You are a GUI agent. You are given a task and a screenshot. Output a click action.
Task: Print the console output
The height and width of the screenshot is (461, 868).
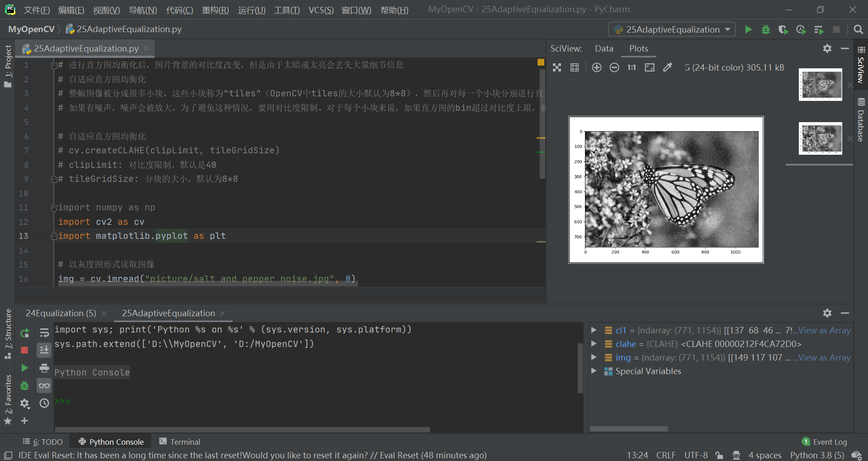[44, 368]
